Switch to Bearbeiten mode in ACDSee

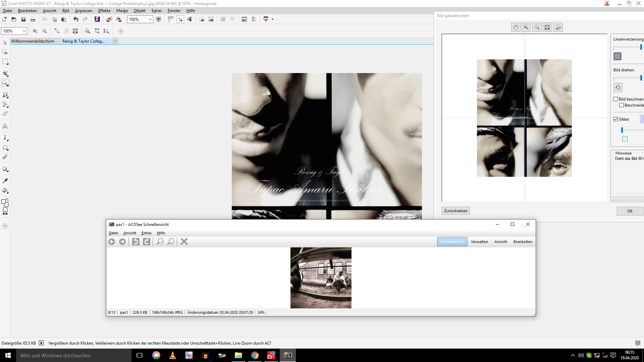[x=523, y=242]
